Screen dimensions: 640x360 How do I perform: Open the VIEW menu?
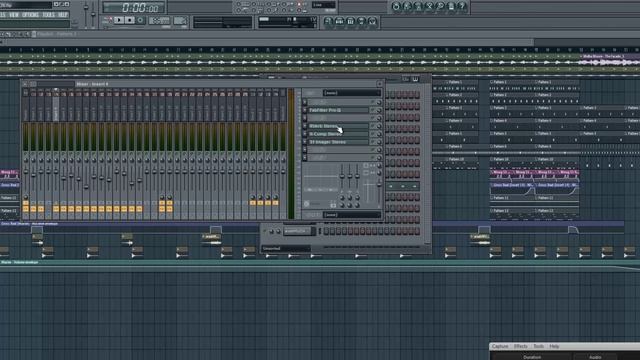pyautogui.click(x=13, y=15)
